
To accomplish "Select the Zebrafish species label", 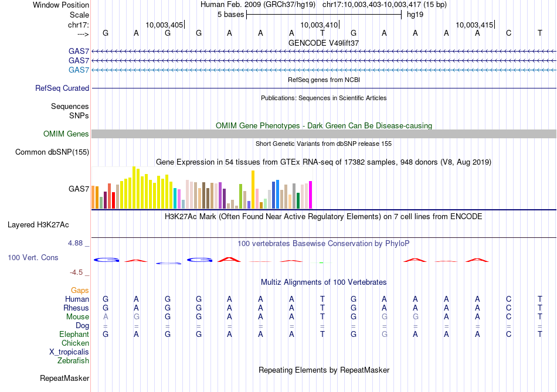I will [x=73, y=361].
